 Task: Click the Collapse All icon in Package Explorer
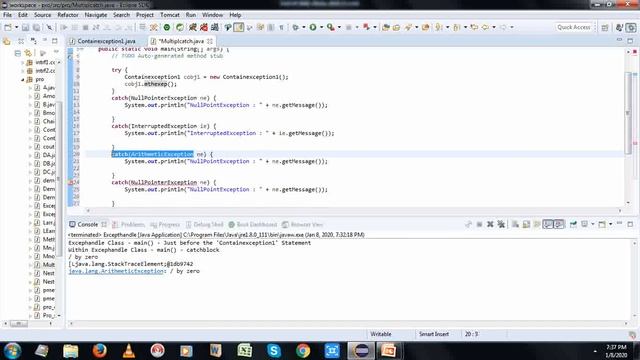[x=18, y=53]
